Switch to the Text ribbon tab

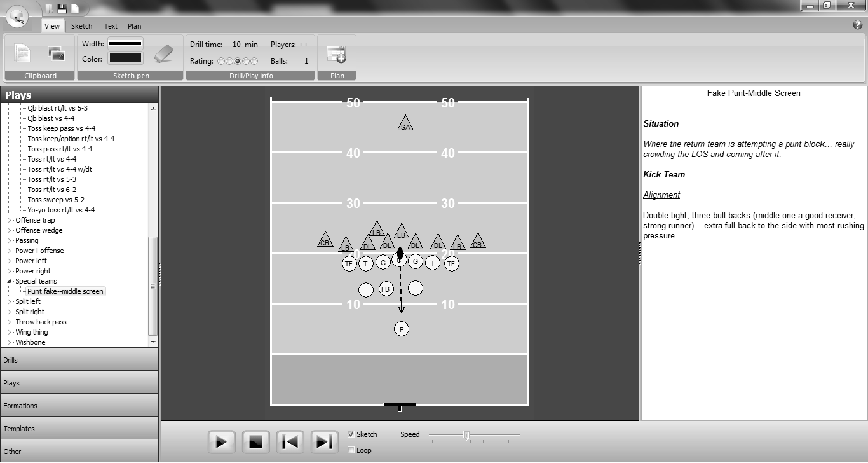click(111, 26)
